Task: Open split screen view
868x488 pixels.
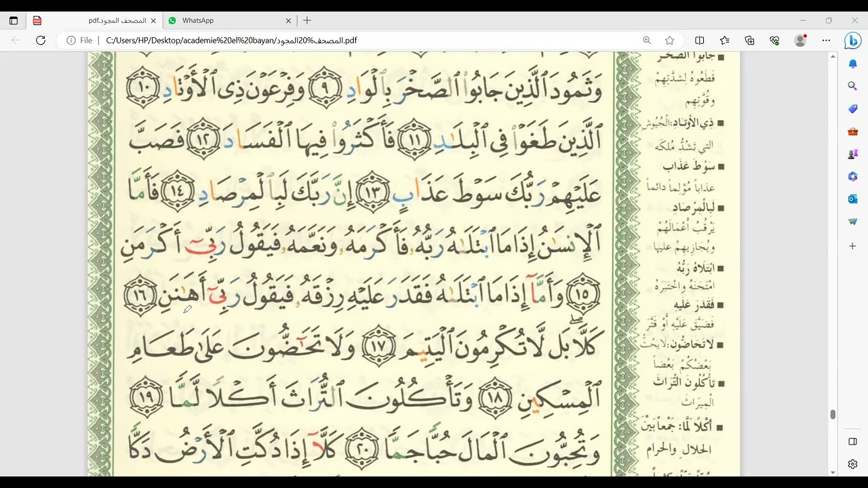Action: tap(700, 41)
